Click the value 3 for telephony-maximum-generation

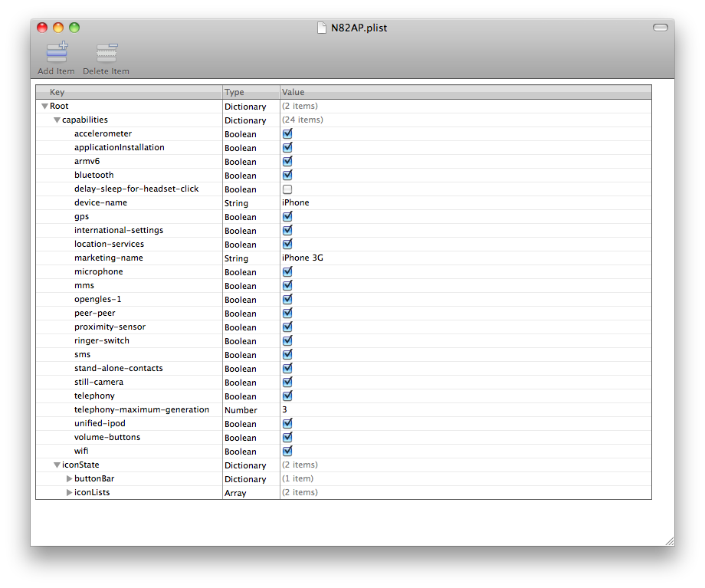(284, 410)
